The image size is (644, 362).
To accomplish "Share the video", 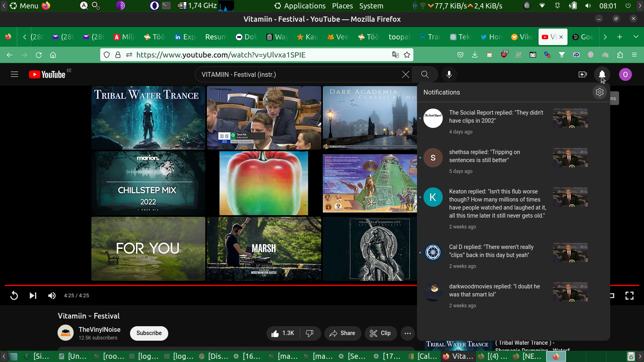I will [343, 333].
